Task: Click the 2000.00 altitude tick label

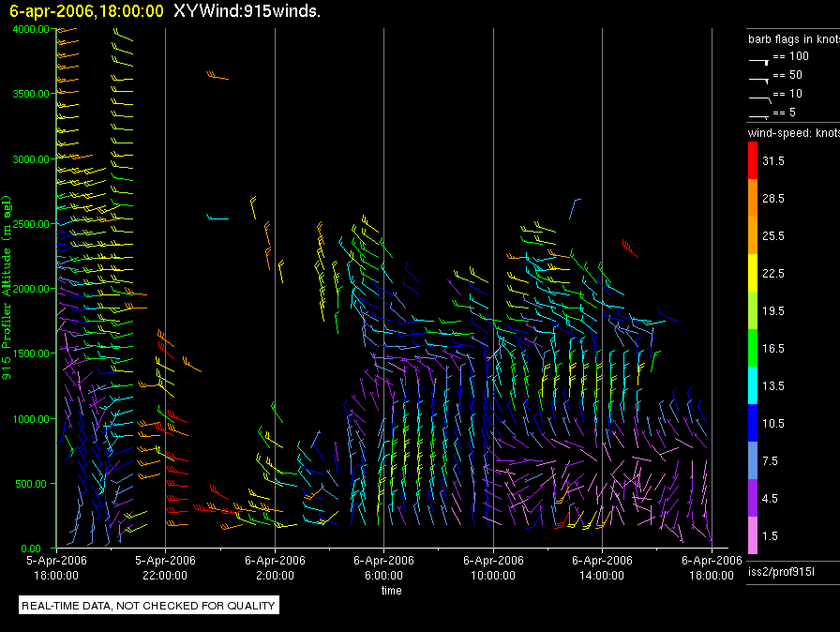Action: (31, 289)
